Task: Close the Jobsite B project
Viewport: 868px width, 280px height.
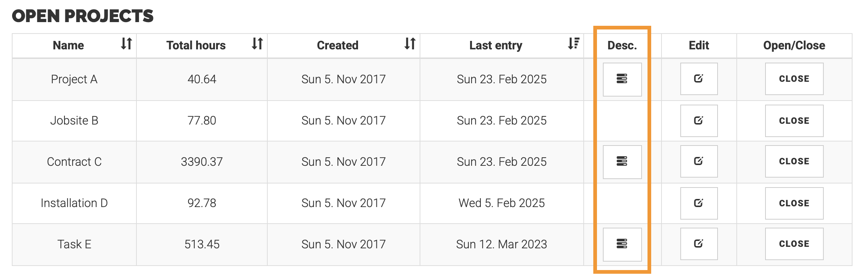Action: pos(794,121)
